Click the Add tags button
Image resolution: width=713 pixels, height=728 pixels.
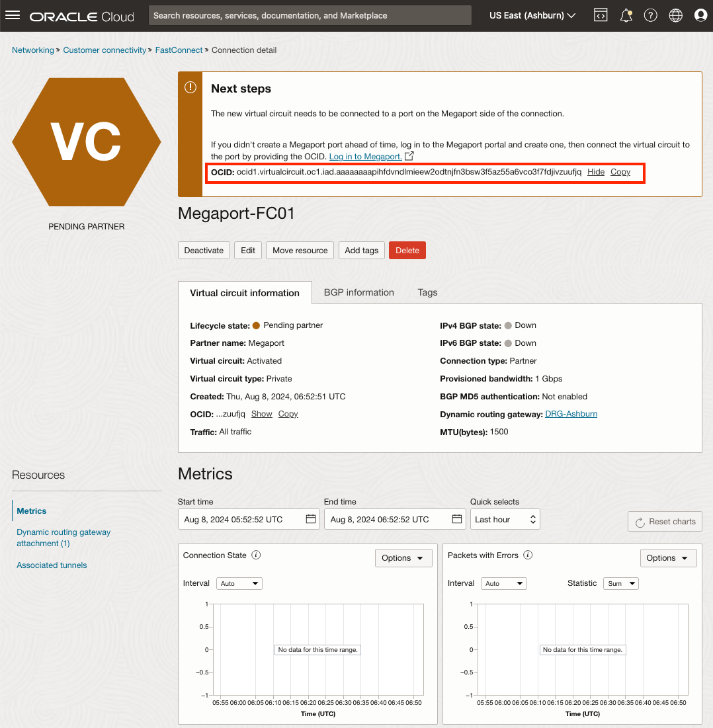point(361,250)
